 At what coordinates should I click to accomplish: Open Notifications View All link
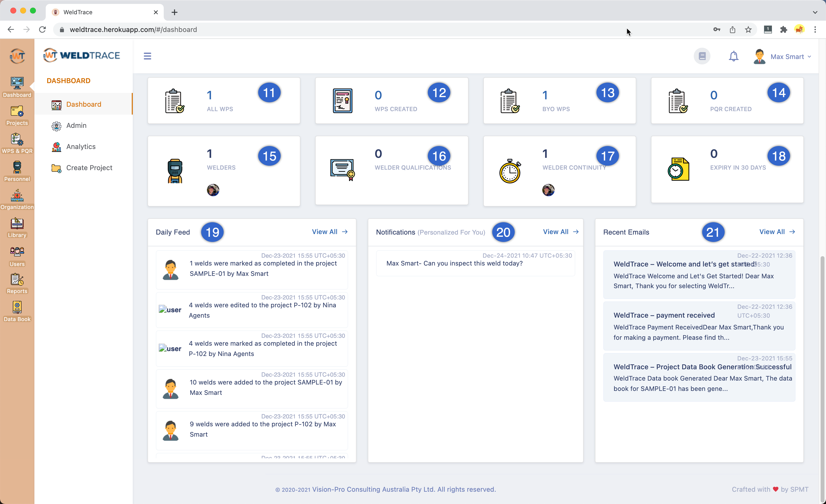click(x=560, y=232)
